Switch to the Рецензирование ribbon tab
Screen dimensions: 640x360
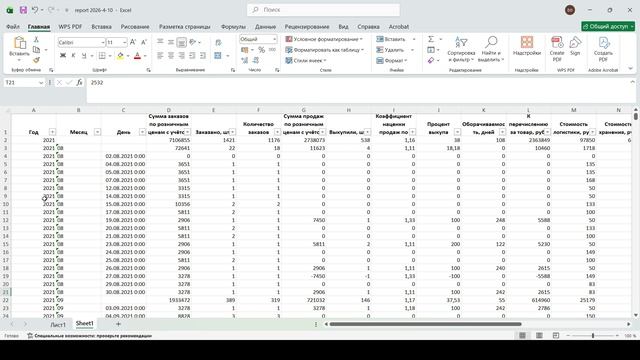(x=307, y=27)
